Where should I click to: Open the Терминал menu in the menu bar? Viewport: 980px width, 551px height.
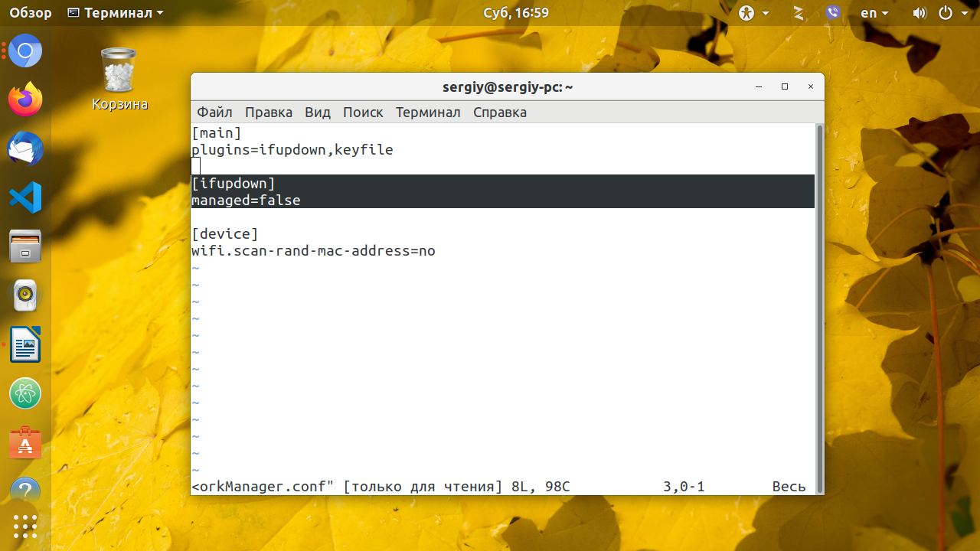[x=428, y=112]
